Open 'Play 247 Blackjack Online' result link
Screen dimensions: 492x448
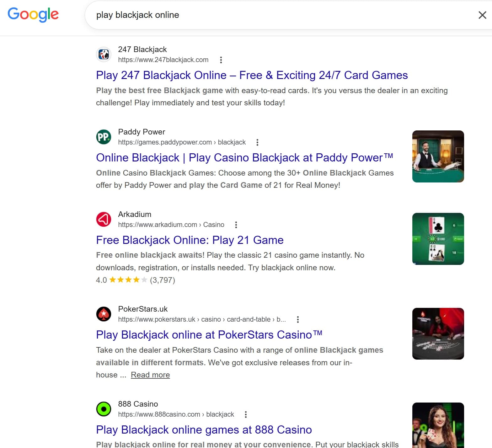click(x=252, y=75)
